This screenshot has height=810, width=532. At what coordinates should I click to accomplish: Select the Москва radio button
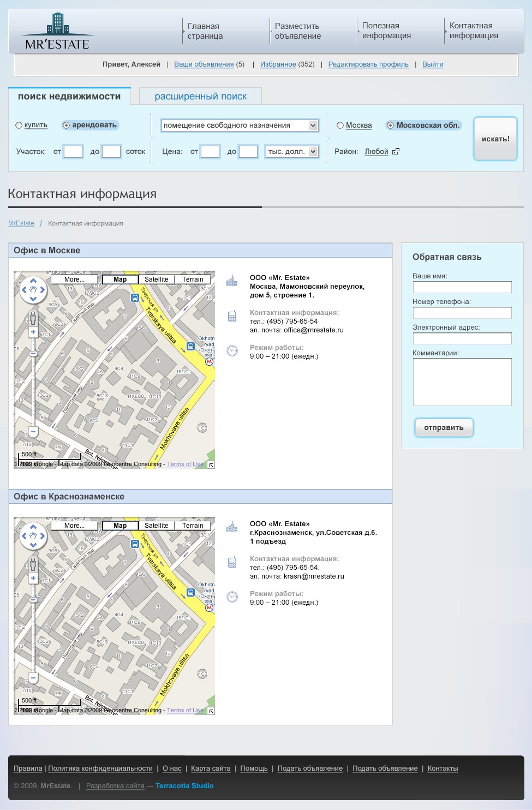(x=340, y=125)
